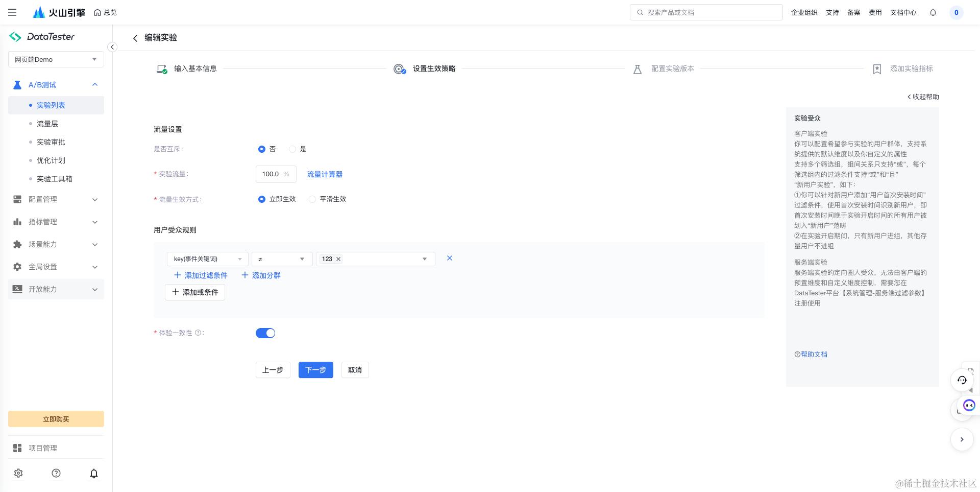This screenshot has height=492, width=980.
Task: Remove the key filter condition row
Action: point(450,258)
